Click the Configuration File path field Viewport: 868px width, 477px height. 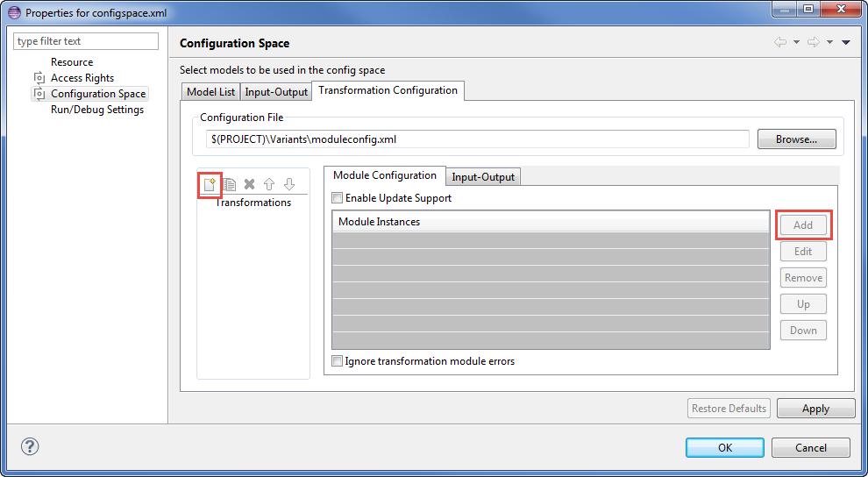pyautogui.click(x=476, y=139)
